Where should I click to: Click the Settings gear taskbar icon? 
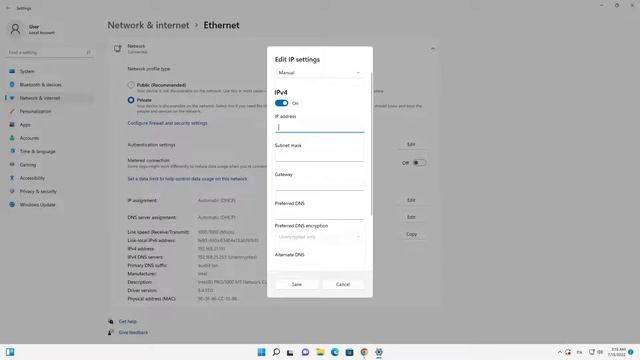[379, 352]
